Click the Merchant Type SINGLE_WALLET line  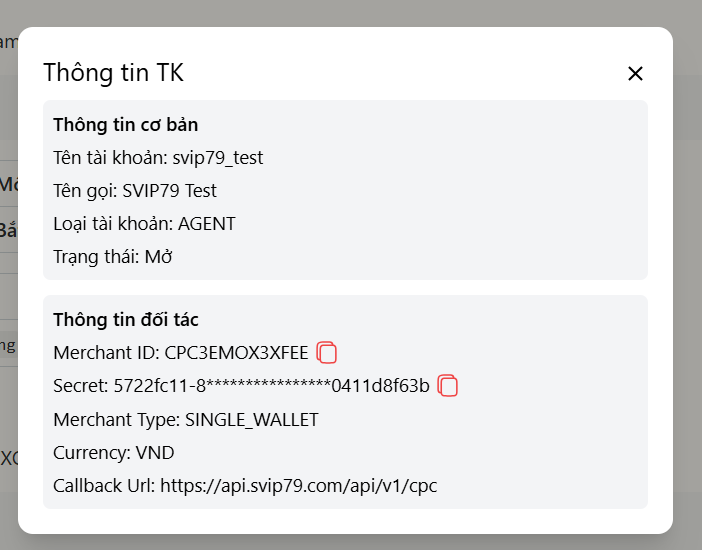click(186, 420)
